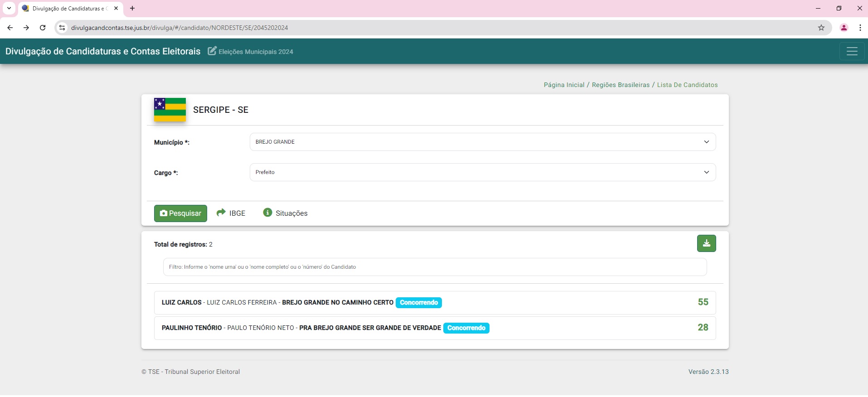868x397 pixels.
Task: Expand the Município dropdown showing BREJO GRANDE
Action: 483,142
